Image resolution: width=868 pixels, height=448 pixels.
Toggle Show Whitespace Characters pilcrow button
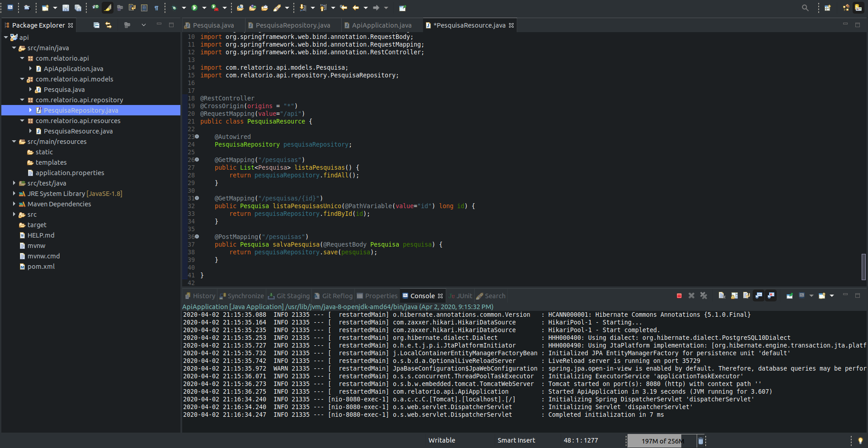click(x=156, y=8)
